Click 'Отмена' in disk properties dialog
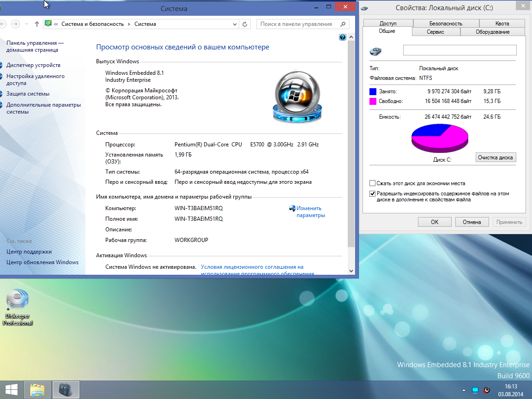The width and height of the screenshot is (532, 399). coord(472,222)
